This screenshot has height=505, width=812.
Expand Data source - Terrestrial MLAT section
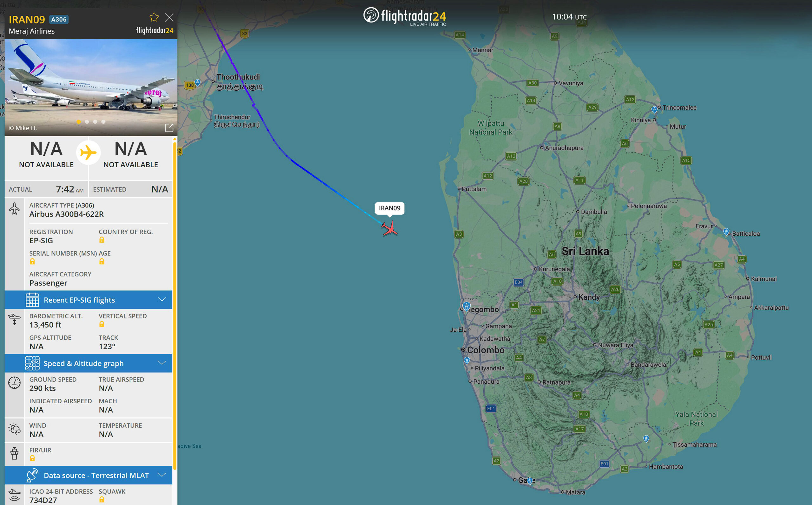[x=88, y=475]
